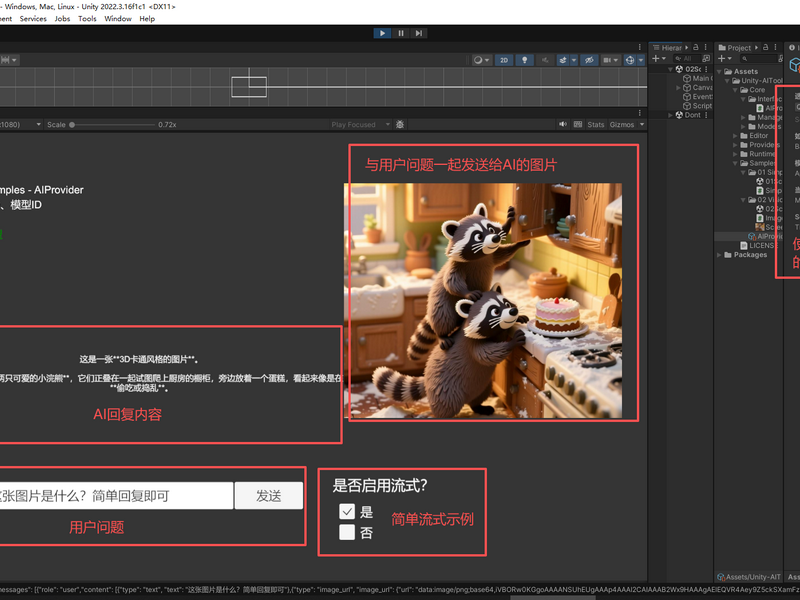Expand the Editor folder in Project
Image resolution: width=800 pixels, height=600 pixels.
[x=735, y=136]
